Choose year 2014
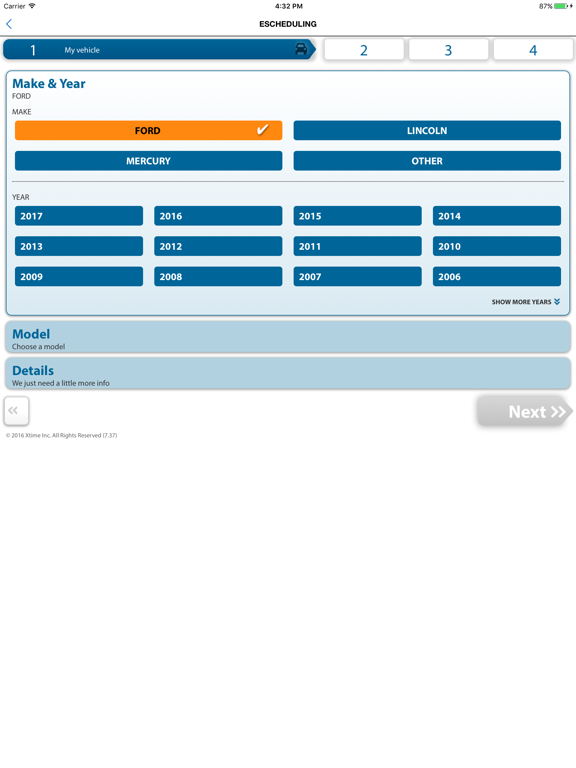Image resolution: width=576 pixels, height=768 pixels. [x=497, y=216]
